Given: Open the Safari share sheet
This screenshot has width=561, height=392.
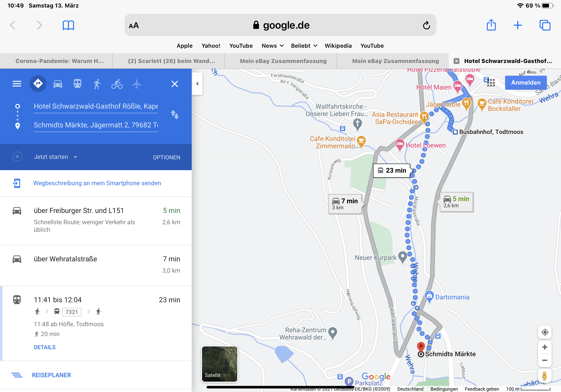Looking at the screenshot, I should [x=491, y=25].
